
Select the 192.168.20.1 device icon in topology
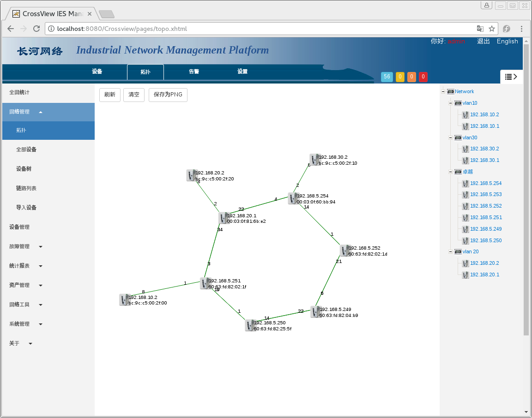pos(224,218)
